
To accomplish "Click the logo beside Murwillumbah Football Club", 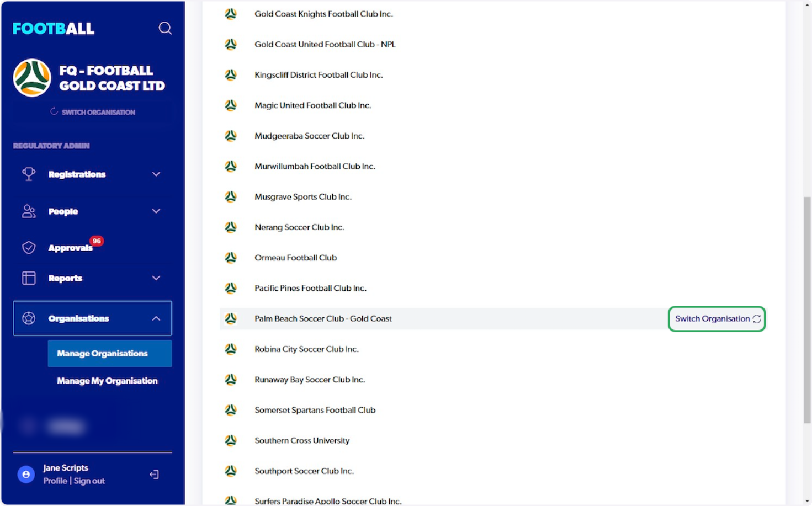I will click(x=231, y=166).
